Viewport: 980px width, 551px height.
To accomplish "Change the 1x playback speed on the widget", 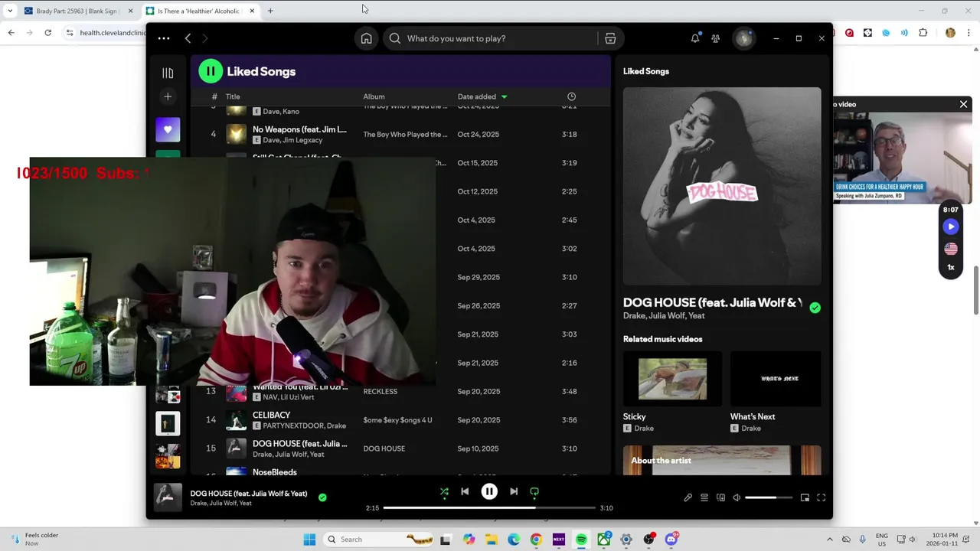I will [x=950, y=268].
